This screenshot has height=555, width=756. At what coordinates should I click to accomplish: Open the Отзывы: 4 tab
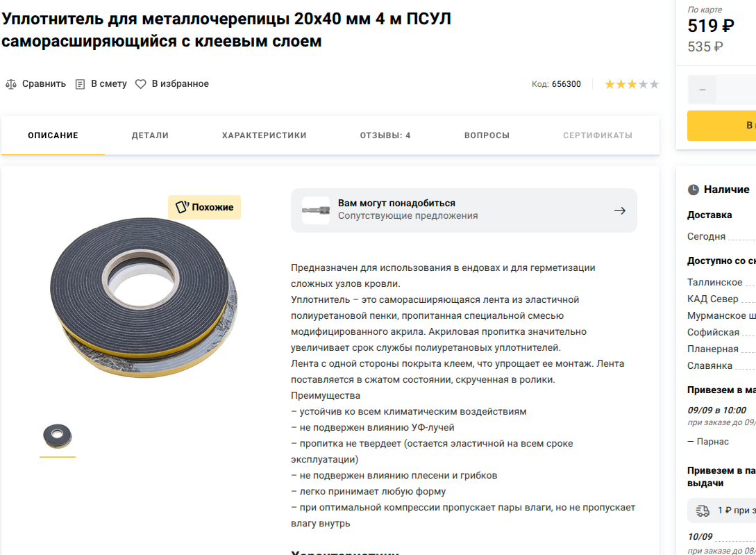[385, 135]
